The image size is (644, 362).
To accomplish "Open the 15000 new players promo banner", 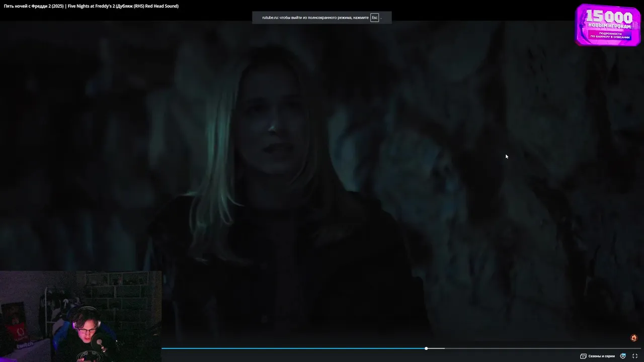I will 608,25.
